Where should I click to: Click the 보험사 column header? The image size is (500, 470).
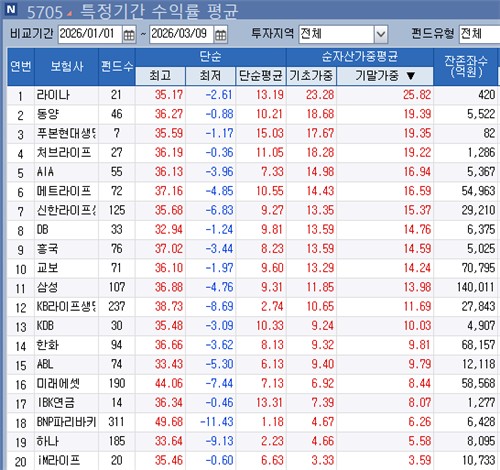pyautogui.click(x=67, y=67)
